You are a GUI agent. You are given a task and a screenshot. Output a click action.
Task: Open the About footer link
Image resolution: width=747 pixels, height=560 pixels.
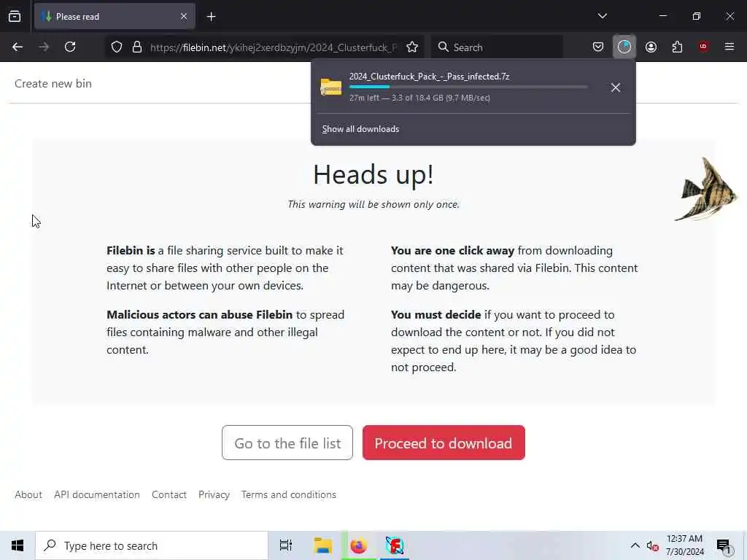click(x=28, y=495)
